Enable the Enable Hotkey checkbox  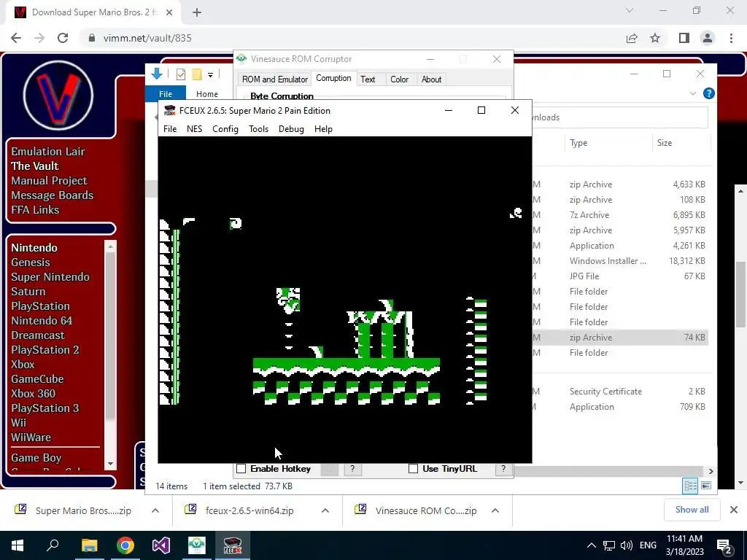pyautogui.click(x=241, y=469)
